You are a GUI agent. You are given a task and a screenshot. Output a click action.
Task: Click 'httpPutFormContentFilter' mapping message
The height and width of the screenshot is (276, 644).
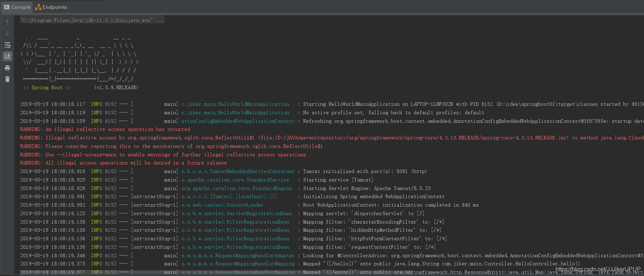point(375,239)
